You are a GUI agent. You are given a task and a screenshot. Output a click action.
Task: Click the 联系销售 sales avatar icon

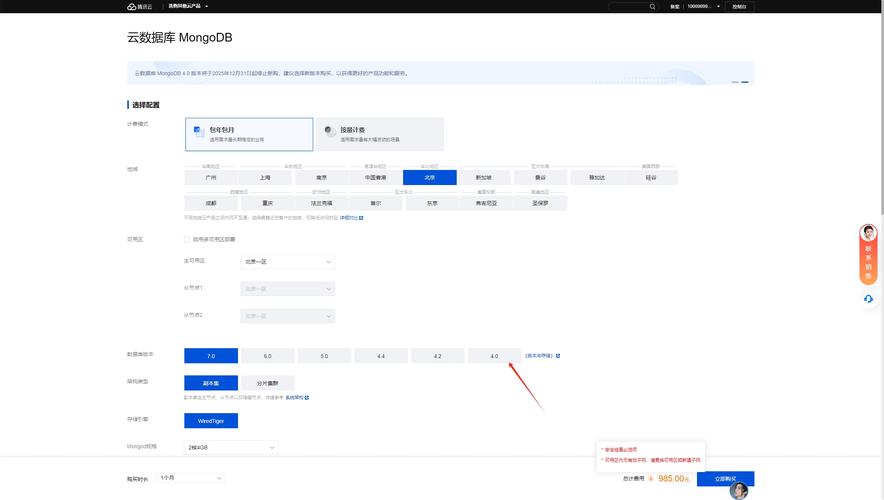(x=868, y=233)
